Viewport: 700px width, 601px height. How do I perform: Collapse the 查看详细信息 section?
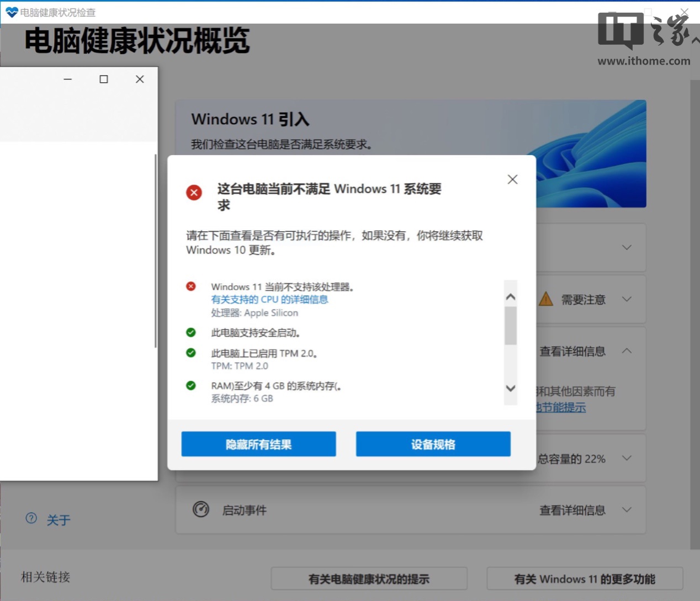click(x=627, y=350)
